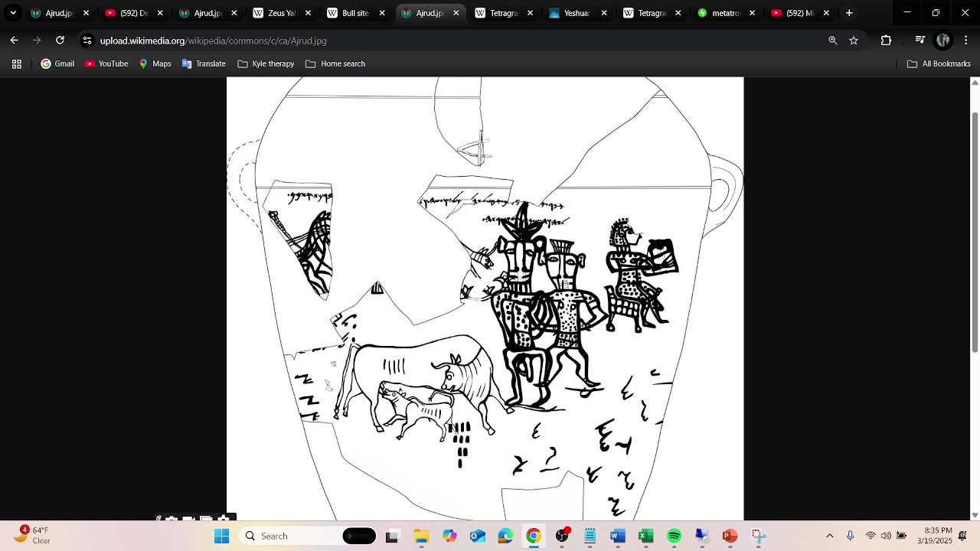The width and height of the screenshot is (980, 551).
Task: Open Excel from the taskbar
Action: (646, 536)
